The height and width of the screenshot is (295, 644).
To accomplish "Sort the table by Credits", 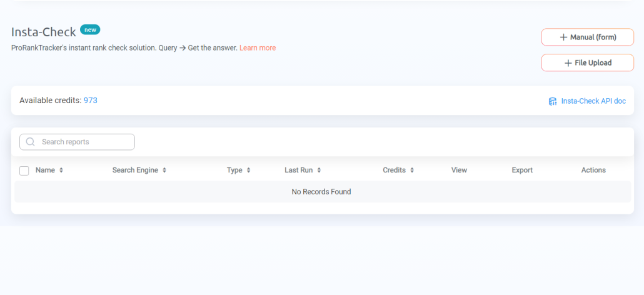I will 398,170.
